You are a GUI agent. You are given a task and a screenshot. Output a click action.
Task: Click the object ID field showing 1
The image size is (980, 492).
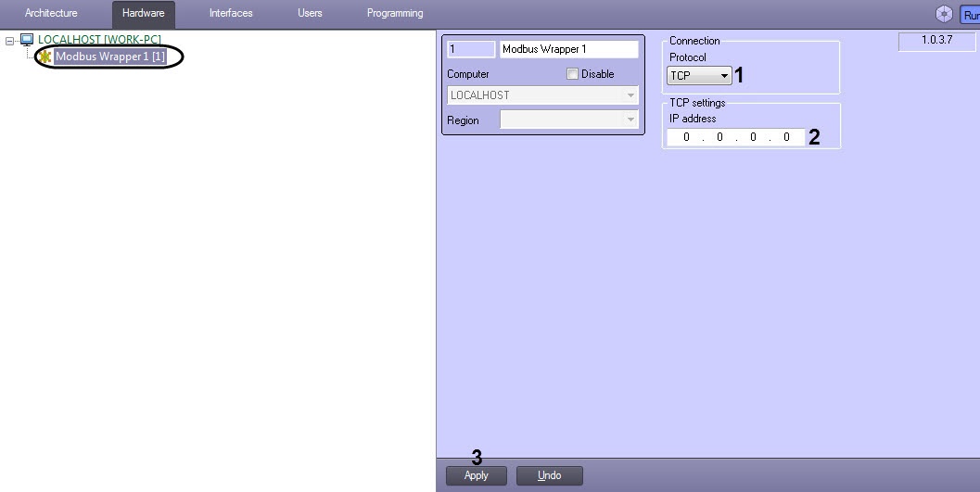coord(471,49)
